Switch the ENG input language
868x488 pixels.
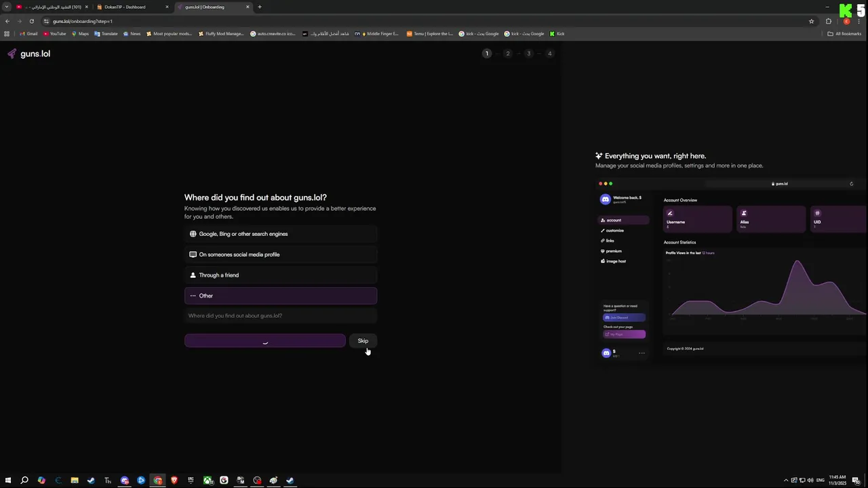pos(821,481)
